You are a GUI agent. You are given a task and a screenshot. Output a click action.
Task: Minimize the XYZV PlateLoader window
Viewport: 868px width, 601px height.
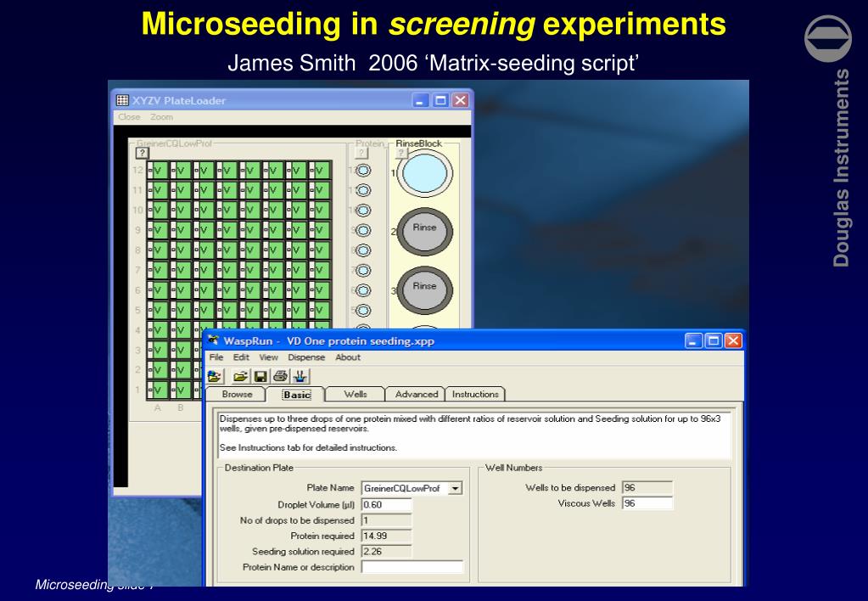point(421,100)
